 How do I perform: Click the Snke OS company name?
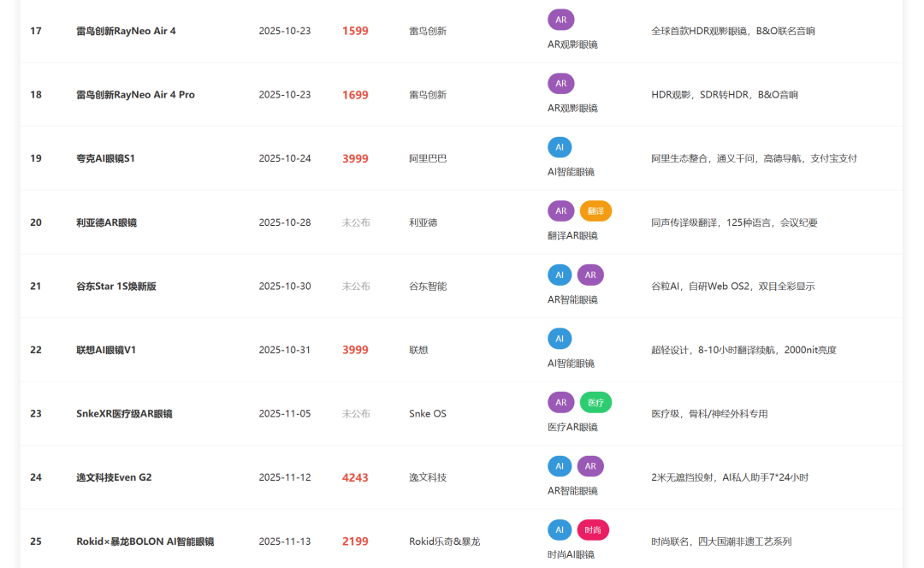tap(428, 413)
